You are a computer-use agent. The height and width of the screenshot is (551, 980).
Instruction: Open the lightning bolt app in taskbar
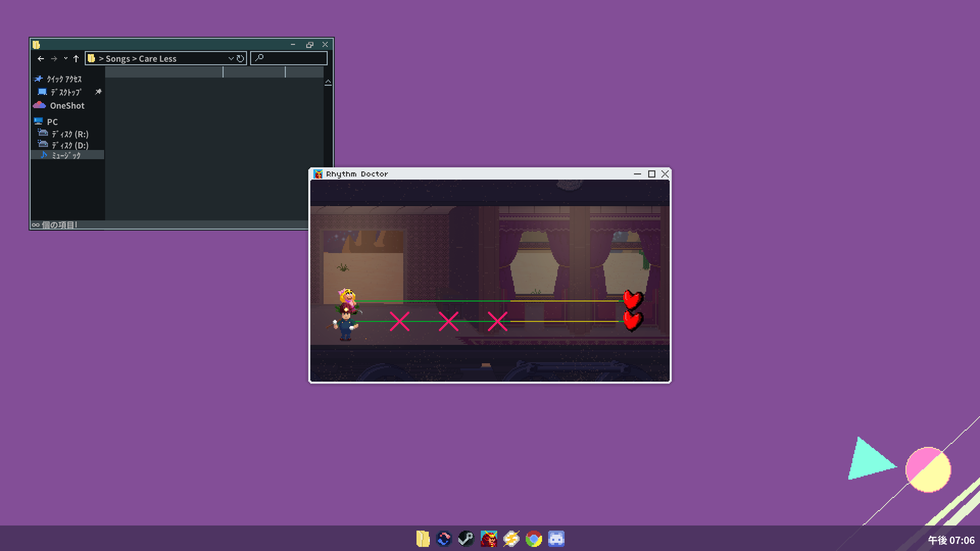click(x=511, y=539)
